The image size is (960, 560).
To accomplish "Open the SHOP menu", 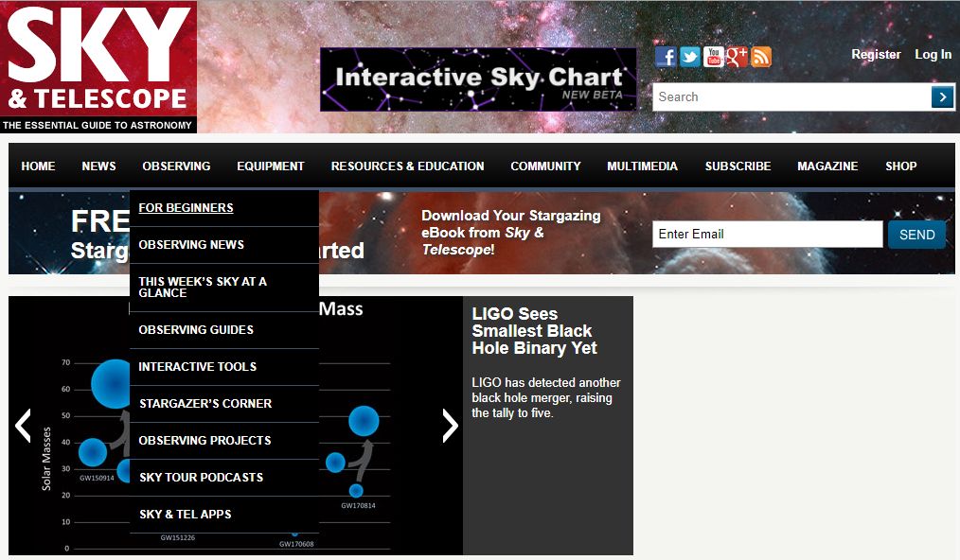I will point(900,166).
